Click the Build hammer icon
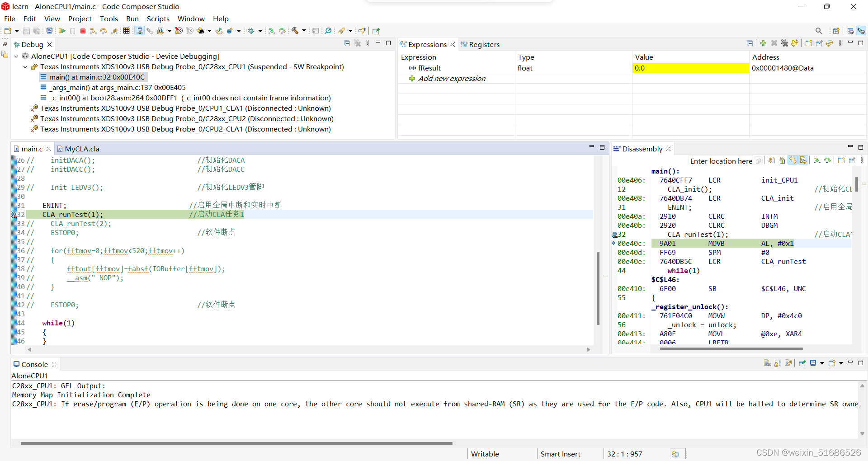The image size is (868, 461). pos(295,31)
